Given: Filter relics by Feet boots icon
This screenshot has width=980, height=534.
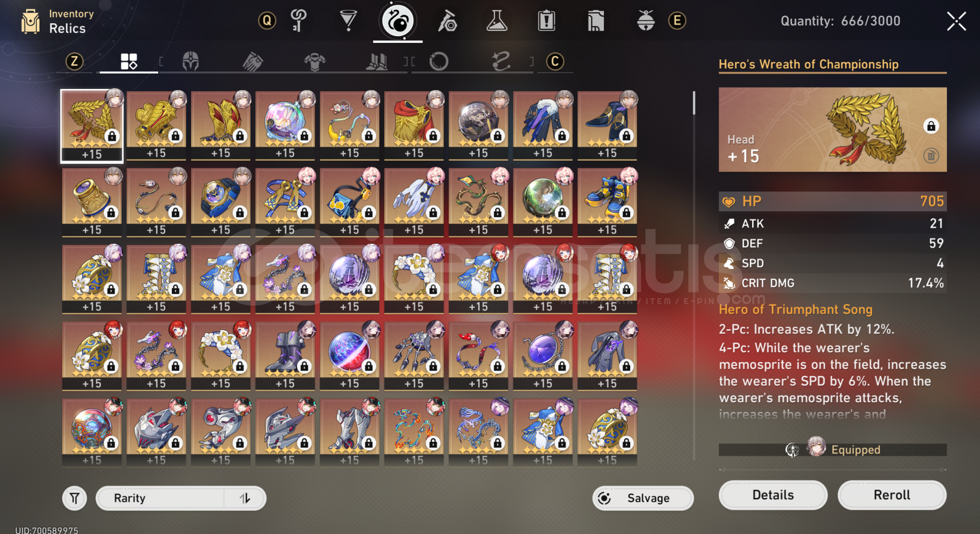Looking at the screenshot, I should [x=377, y=62].
